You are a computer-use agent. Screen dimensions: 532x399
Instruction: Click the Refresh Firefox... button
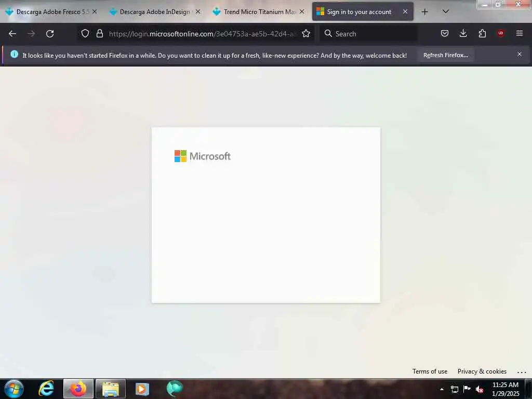[x=445, y=55]
